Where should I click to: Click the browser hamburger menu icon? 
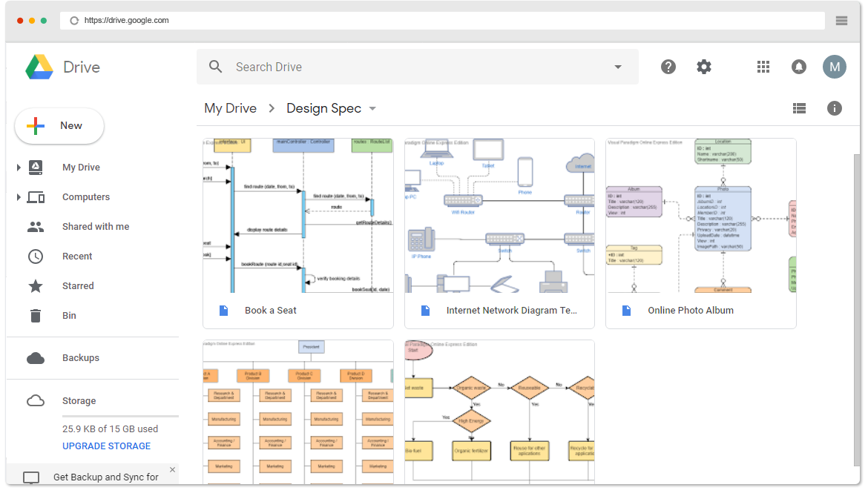click(x=841, y=21)
